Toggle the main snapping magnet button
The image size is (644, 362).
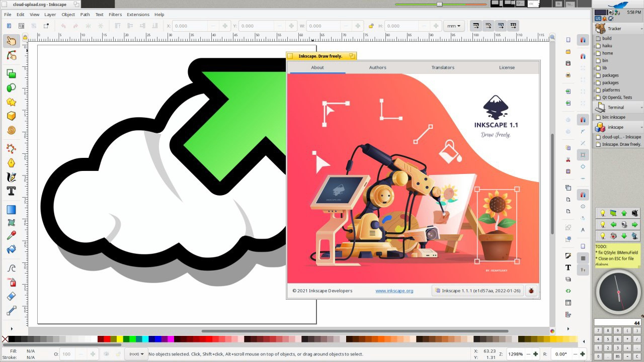[583, 40]
